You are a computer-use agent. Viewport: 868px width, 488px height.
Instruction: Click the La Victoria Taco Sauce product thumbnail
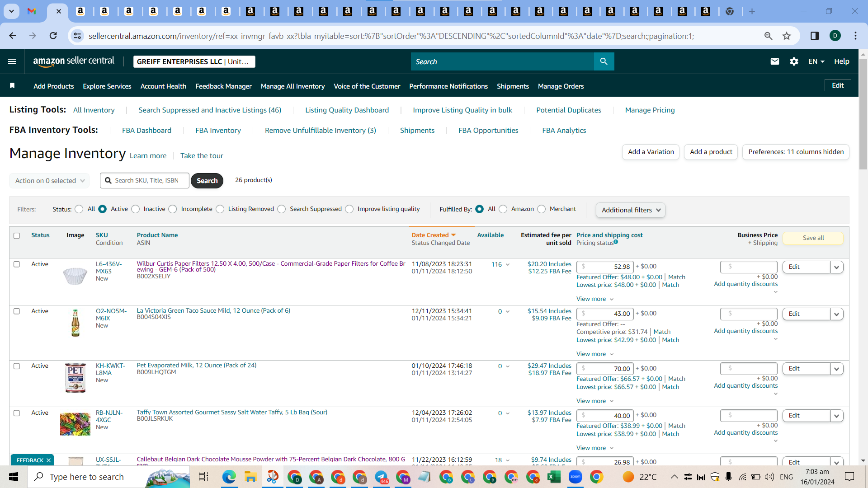click(x=75, y=323)
